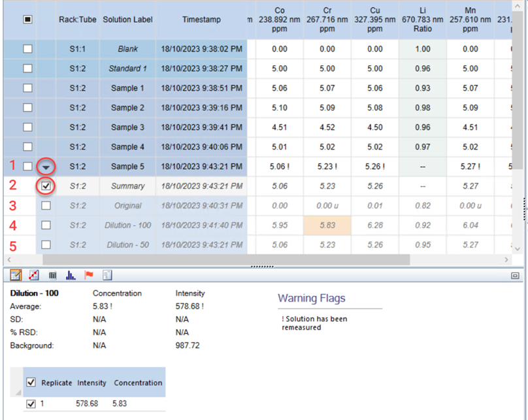Toggle the select-all checkbox in the table header

[x=27, y=20]
